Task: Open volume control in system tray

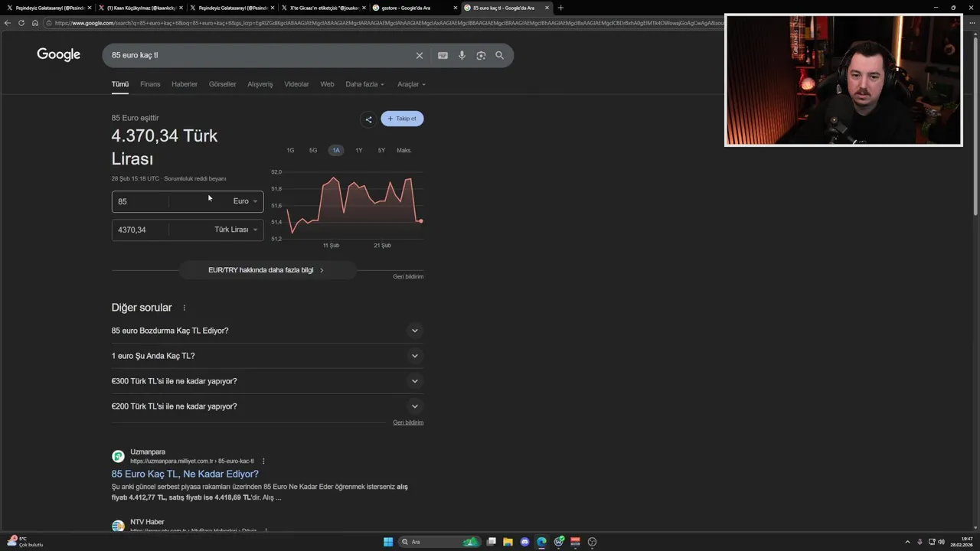Action: pyautogui.click(x=941, y=542)
